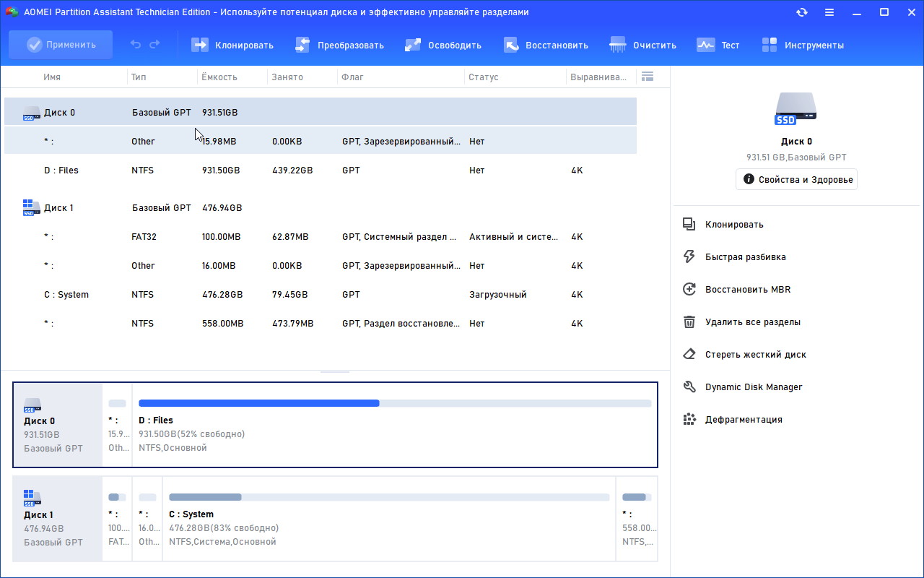
Task: Click the large SSD icon in right panel
Action: (796, 110)
